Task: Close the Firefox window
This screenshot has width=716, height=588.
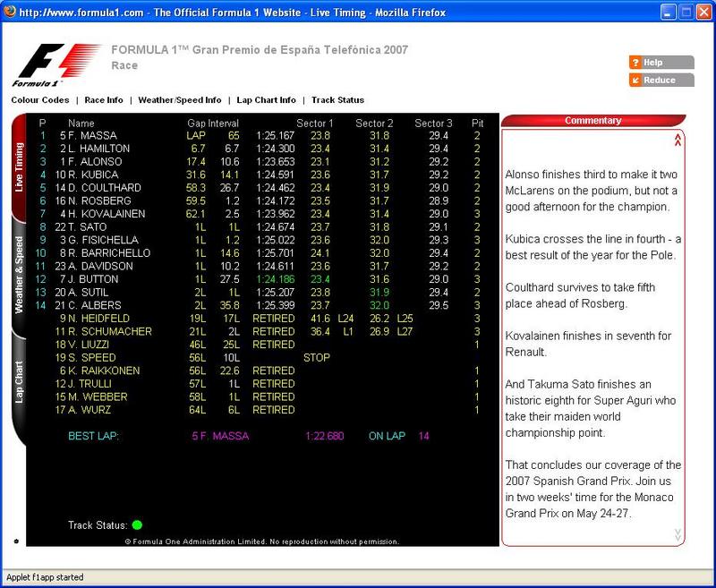Action: pos(703,12)
